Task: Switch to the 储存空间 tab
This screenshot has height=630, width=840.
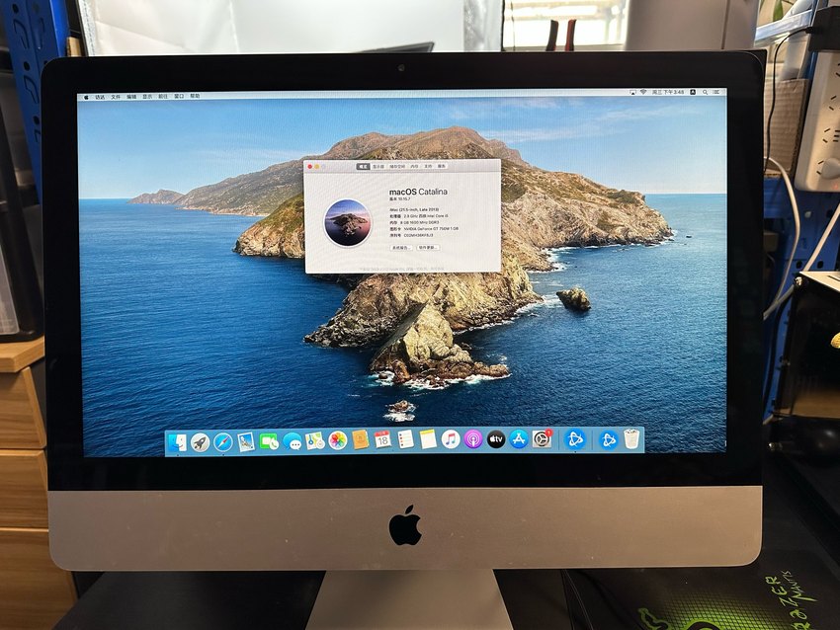Action: (397, 167)
